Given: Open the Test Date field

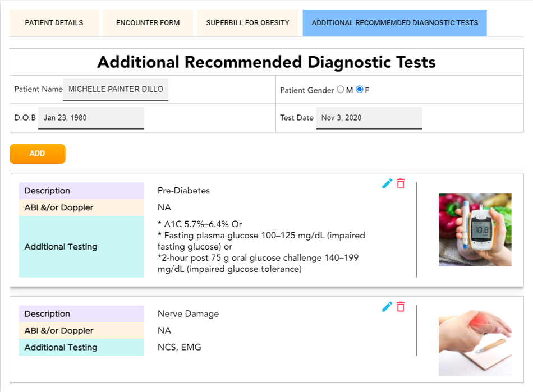Looking at the screenshot, I should pos(368,118).
